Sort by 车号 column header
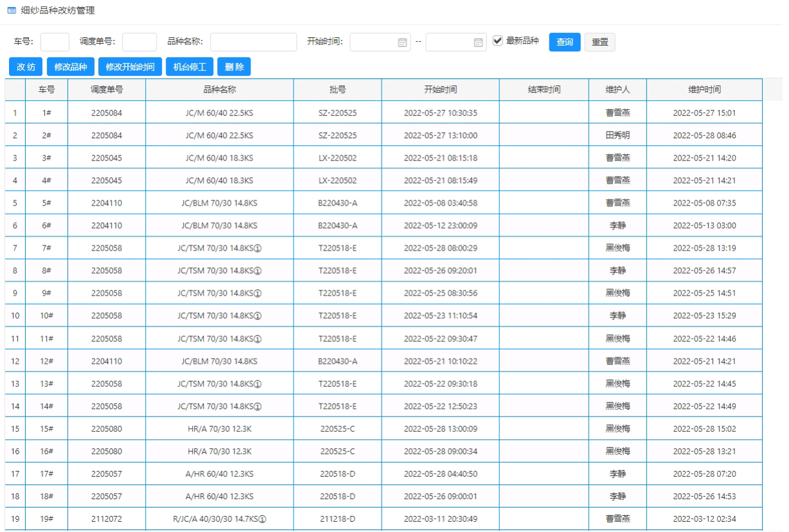 (x=46, y=90)
